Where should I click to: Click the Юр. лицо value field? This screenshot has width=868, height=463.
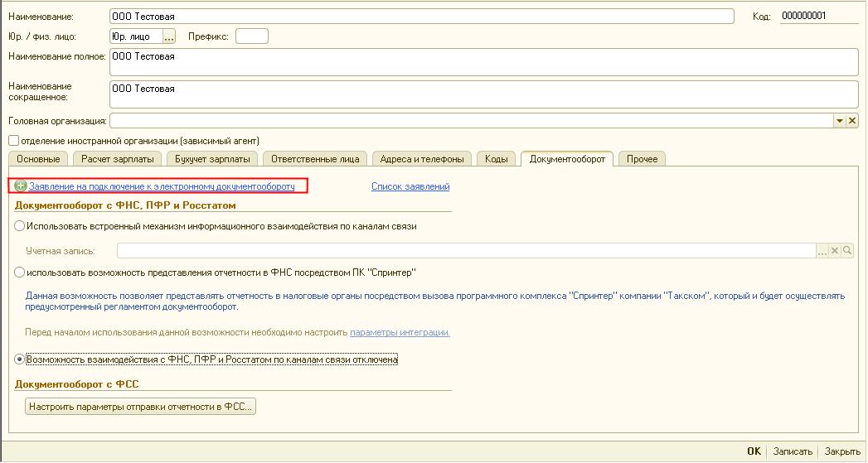(x=136, y=36)
